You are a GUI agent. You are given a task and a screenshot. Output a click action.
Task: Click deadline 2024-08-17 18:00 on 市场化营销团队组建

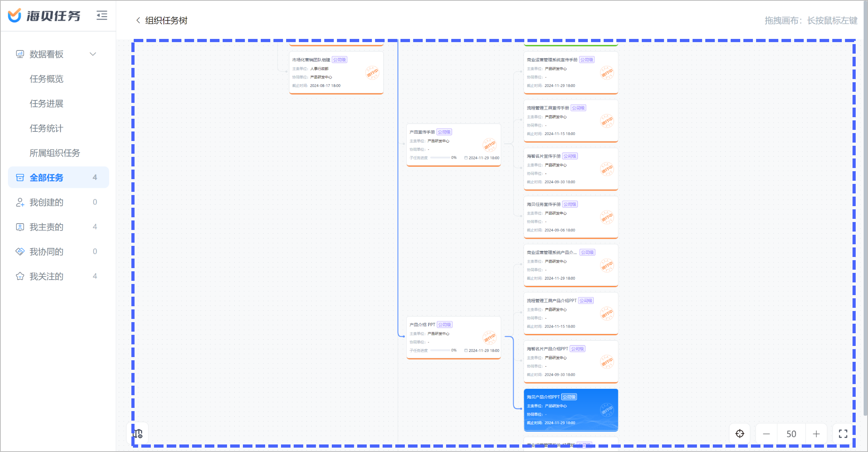pos(325,85)
